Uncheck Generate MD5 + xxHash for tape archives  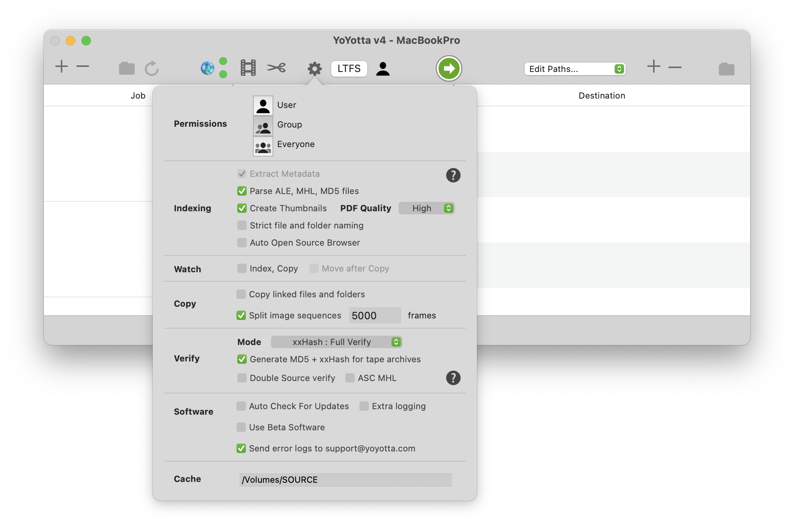(242, 359)
